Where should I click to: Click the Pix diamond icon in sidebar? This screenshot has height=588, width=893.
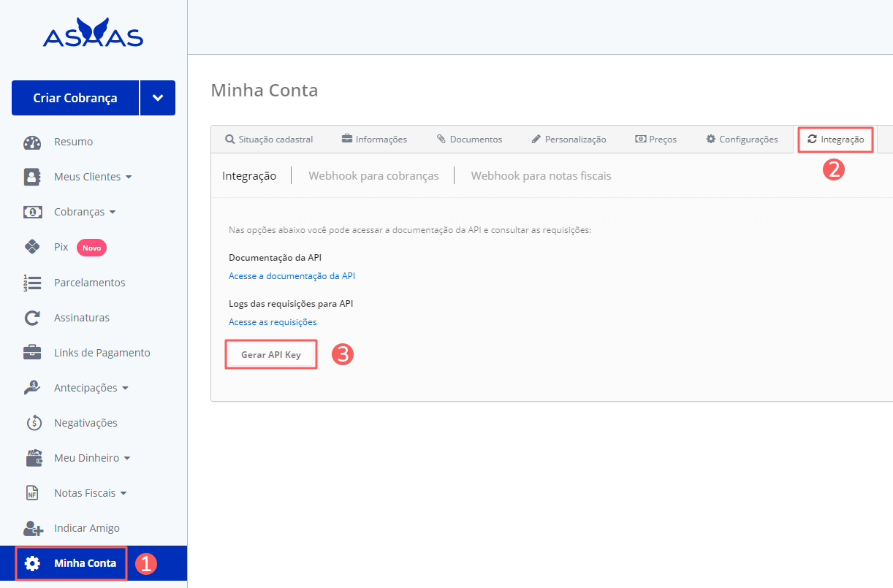pyautogui.click(x=32, y=247)
